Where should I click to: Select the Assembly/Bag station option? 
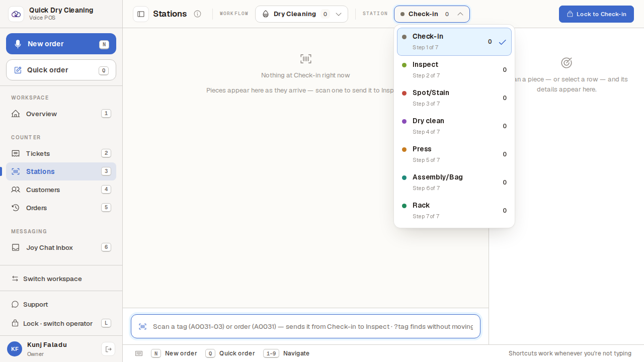coord(454,183)
